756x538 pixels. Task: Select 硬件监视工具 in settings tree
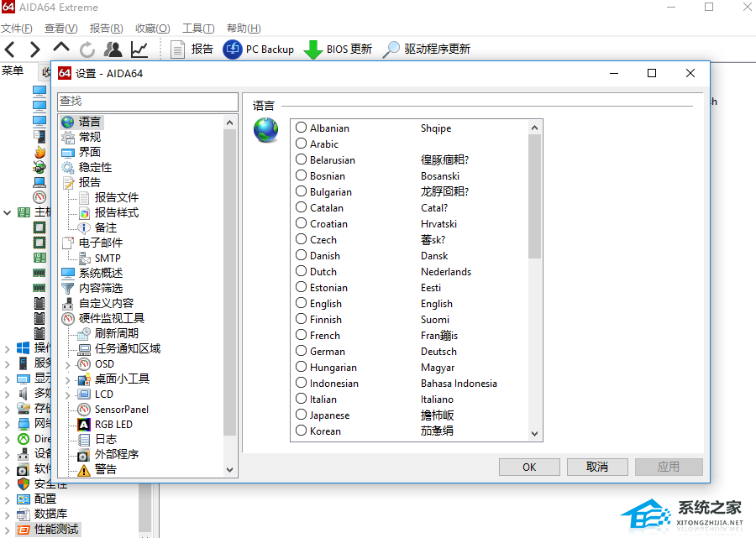pyautogui.click(x=103, y=318)
